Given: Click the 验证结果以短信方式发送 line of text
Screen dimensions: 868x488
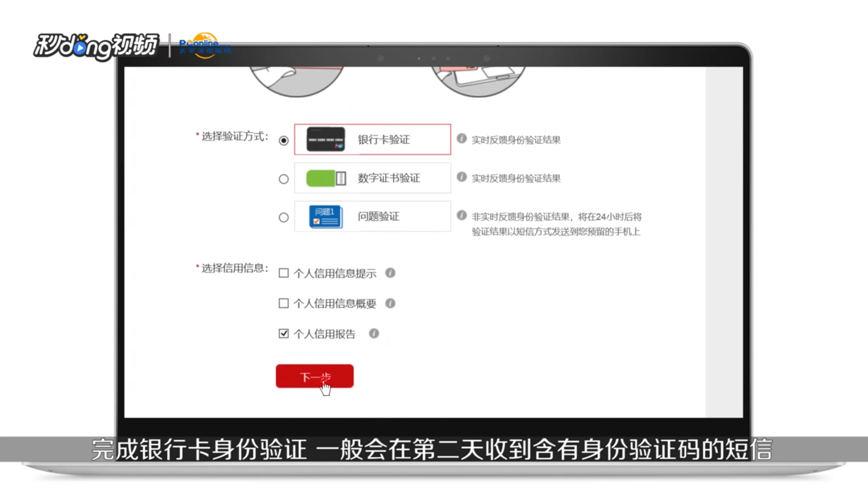Looking at the screenshot, I should pyautogui.click(x=556, y=232).
